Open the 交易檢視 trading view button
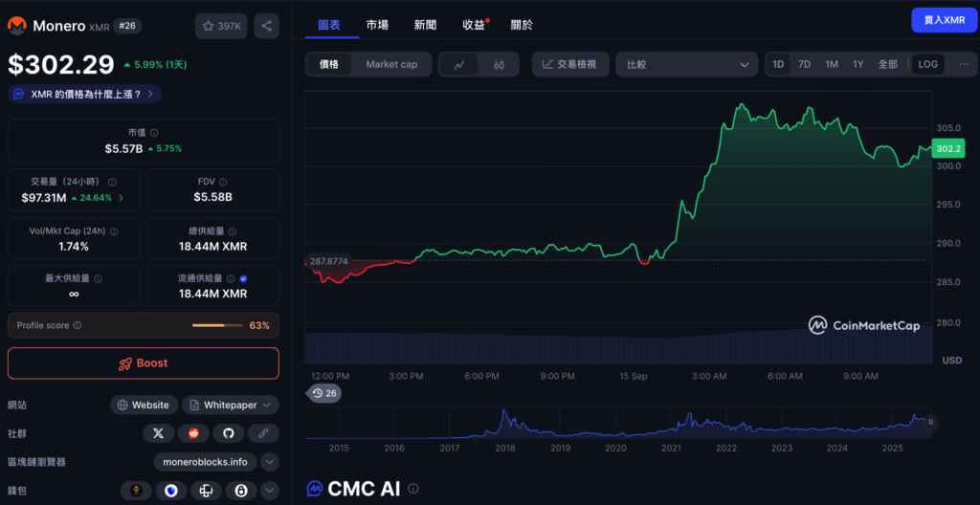Image resolution: width=980 pixels, height=505 pixels. point(570,64)
